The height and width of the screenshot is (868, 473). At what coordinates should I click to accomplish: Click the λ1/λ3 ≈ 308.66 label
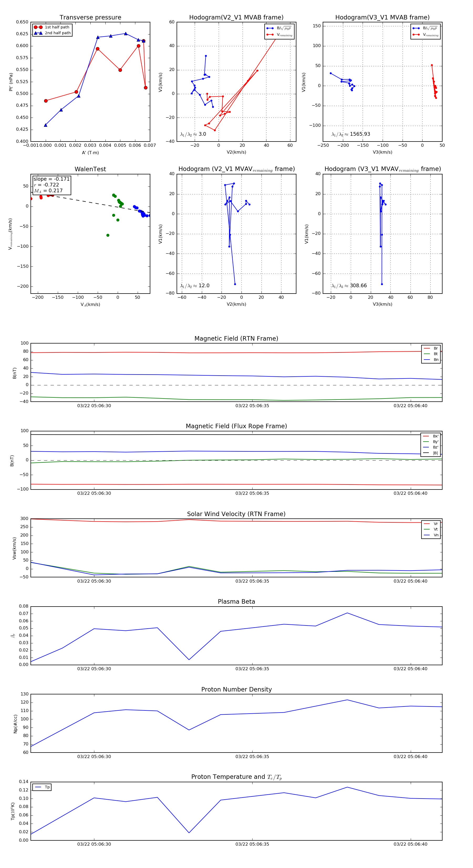tap(349, 286)
